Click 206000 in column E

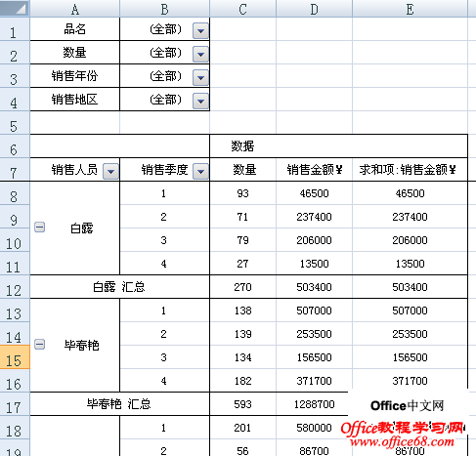[411, 240]
